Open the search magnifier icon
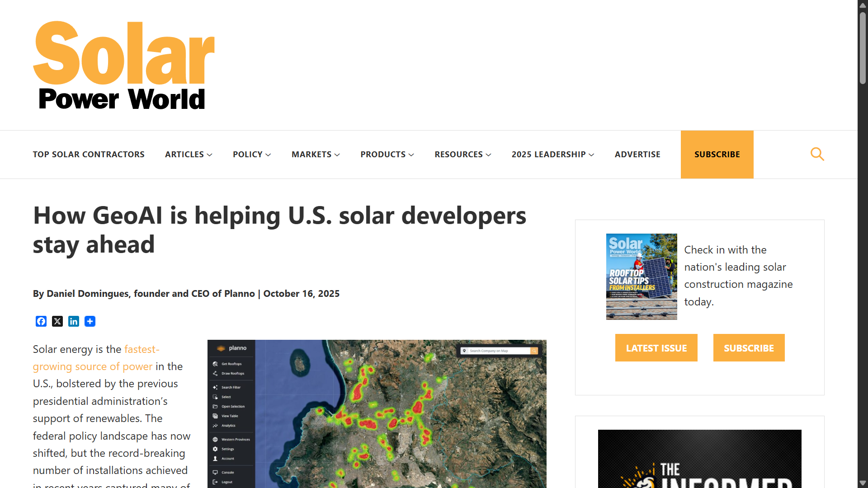The height and width of the screenshot is (488, 868). point(817,155)
